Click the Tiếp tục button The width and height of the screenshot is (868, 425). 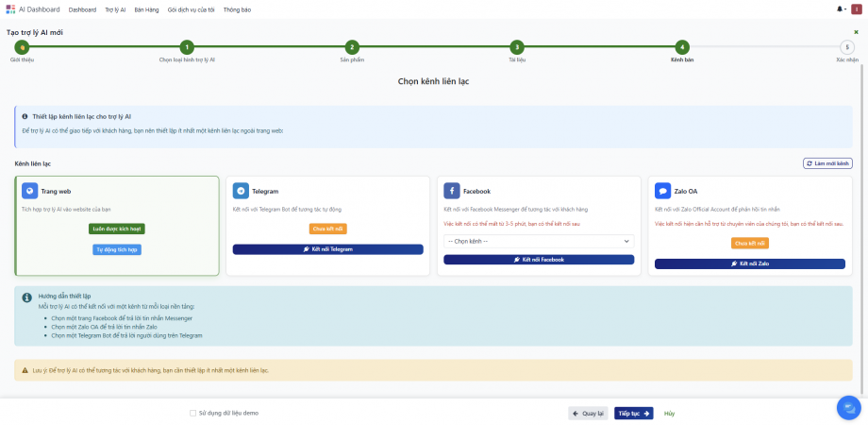tap(633, 413)
